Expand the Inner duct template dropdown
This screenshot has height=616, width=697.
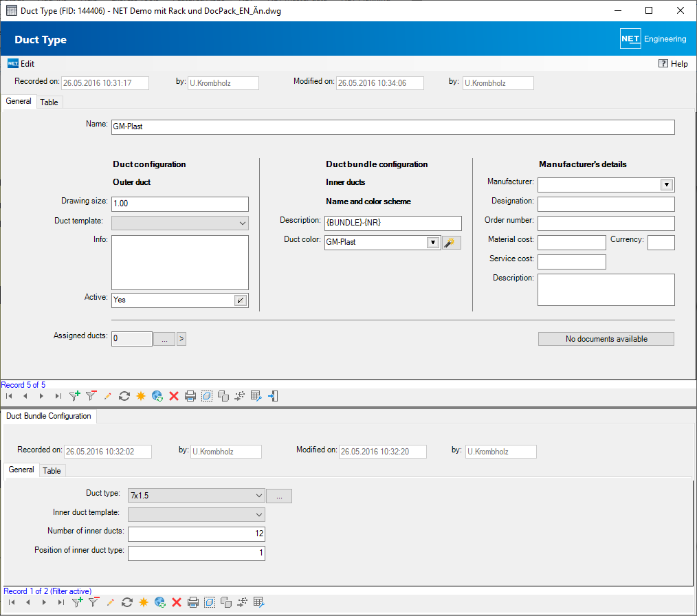(x=258, y=514)
